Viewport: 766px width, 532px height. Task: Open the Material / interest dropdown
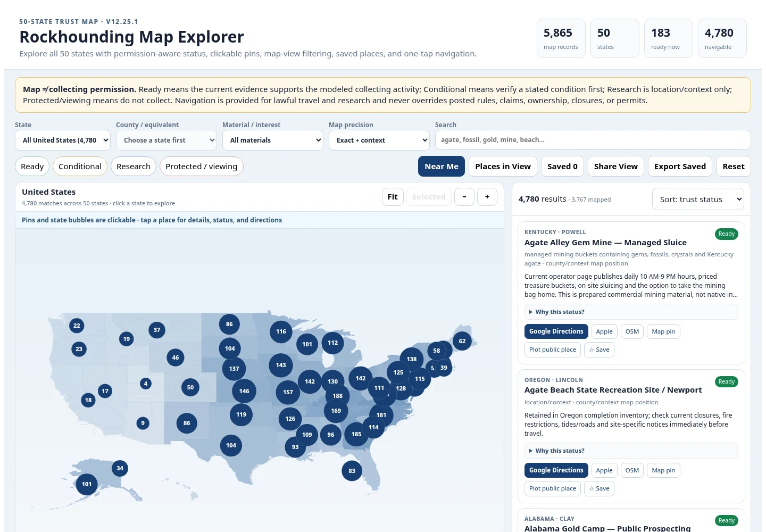[x=273, y=140]
